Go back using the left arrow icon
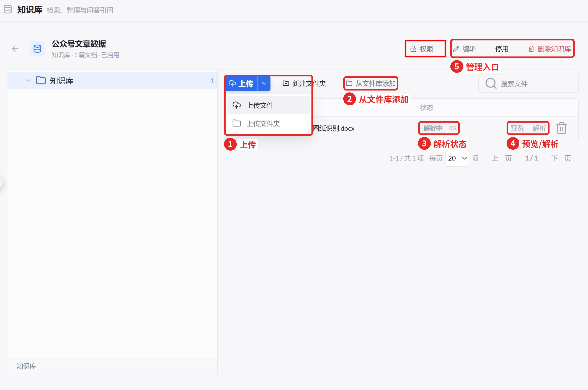The width and height of the screenshot is (588, 390). (15, 49)
